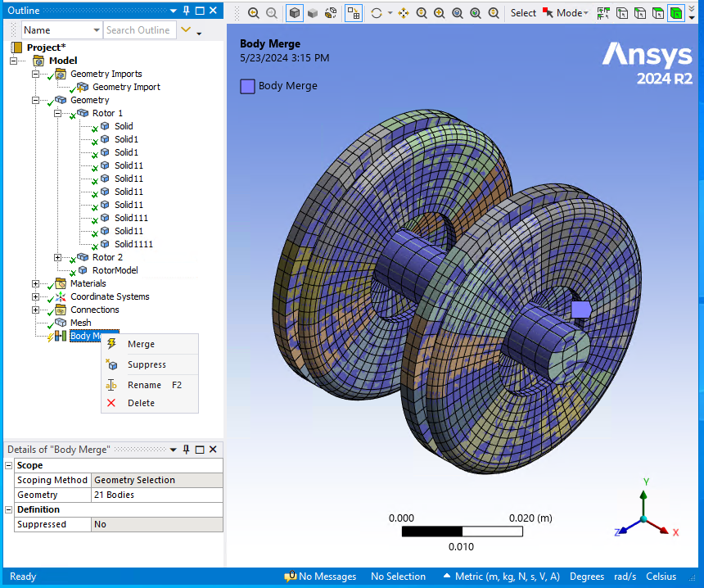Choose Merge from the context menu
704x588 pixels.
(x=141, y=344)
